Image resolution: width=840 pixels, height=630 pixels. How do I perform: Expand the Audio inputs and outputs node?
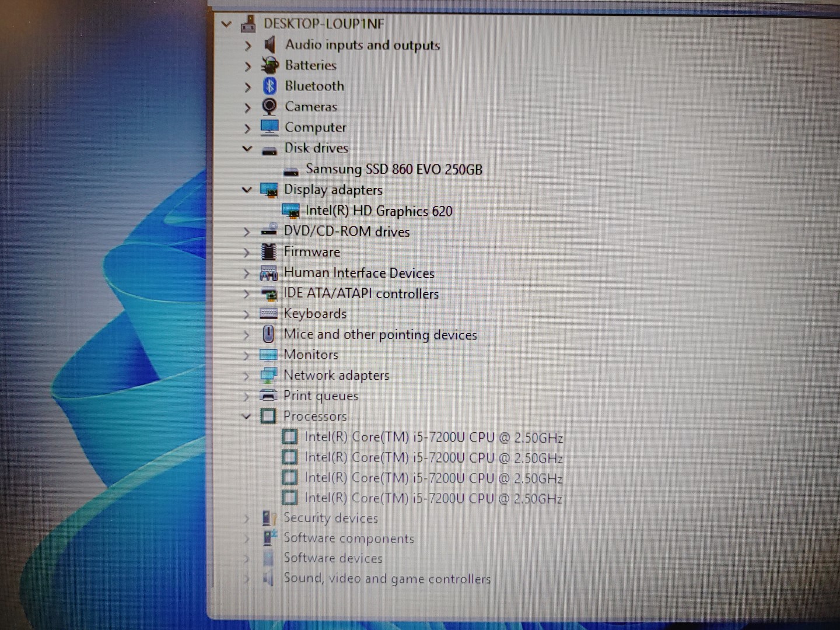coord(248,45)
